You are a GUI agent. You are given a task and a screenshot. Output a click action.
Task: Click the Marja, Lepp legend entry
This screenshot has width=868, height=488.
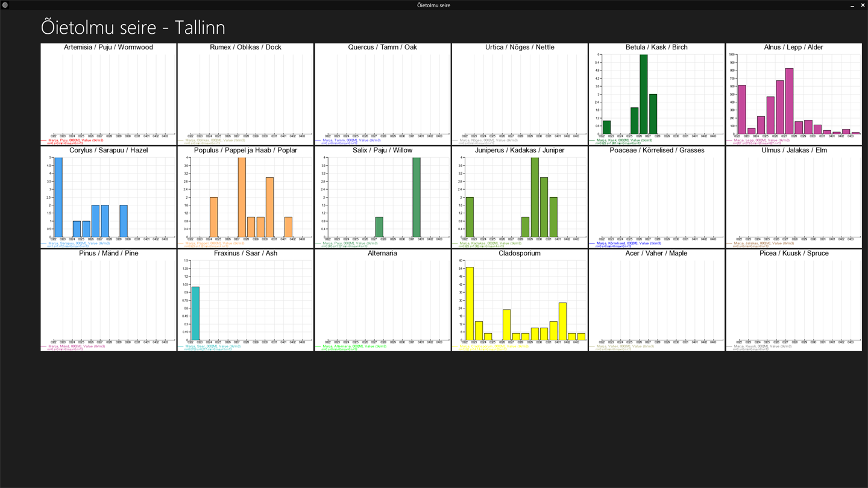point(761,140)
